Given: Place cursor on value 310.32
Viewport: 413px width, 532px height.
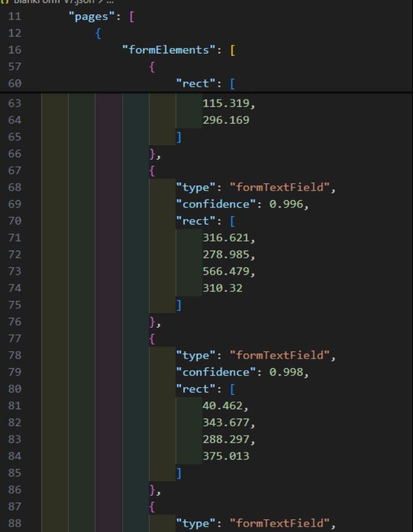Looking at the screenshot, I should click(x=223, y=288).
